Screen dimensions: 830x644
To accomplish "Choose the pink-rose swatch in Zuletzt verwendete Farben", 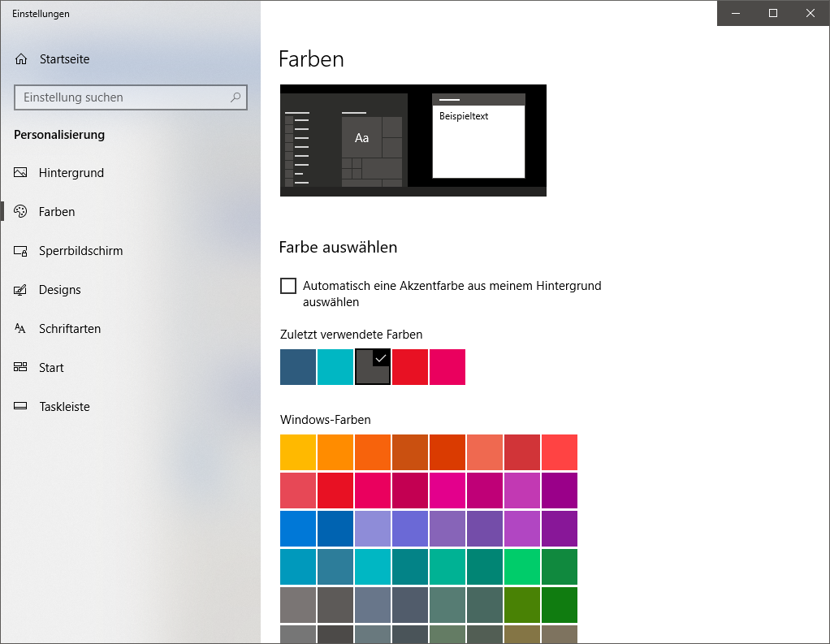I will point(447,367).
